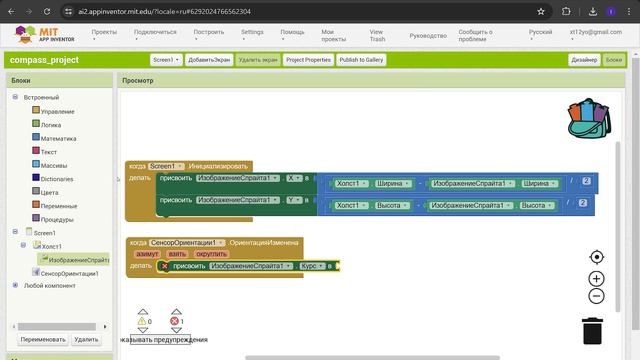Viewport: 640px width, 360px height.
Task: Click the workspace horizontal scrollbar
Action: coord(372,358)
